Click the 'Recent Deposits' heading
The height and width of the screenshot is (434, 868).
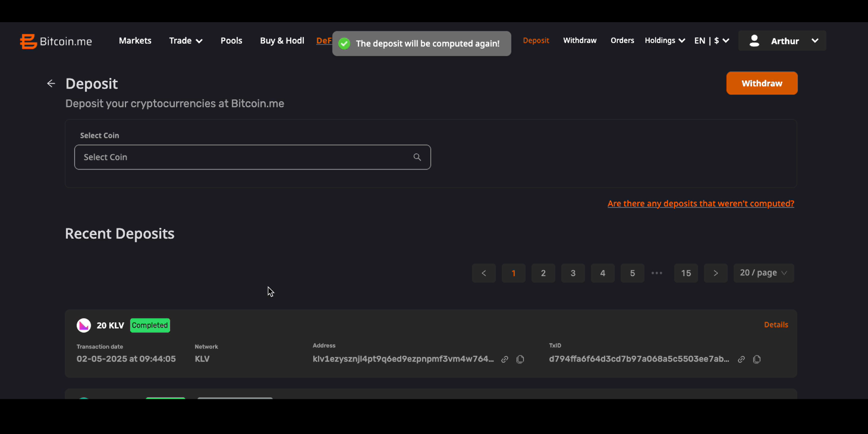coord(120,234)
